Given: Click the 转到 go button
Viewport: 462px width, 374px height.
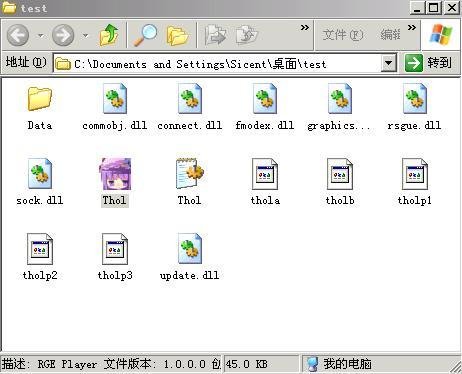Looking at the screenshot, I should click(x=429, y=63).
